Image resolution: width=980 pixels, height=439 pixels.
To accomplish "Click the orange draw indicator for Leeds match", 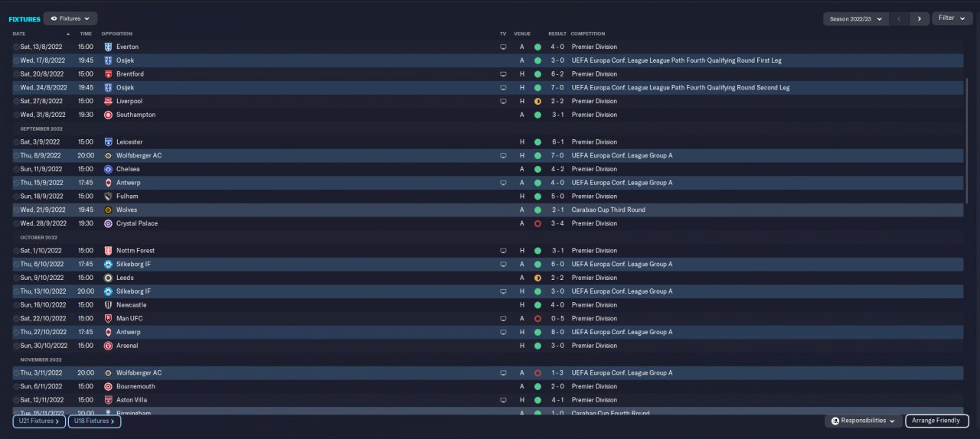I will click(537, 278).
